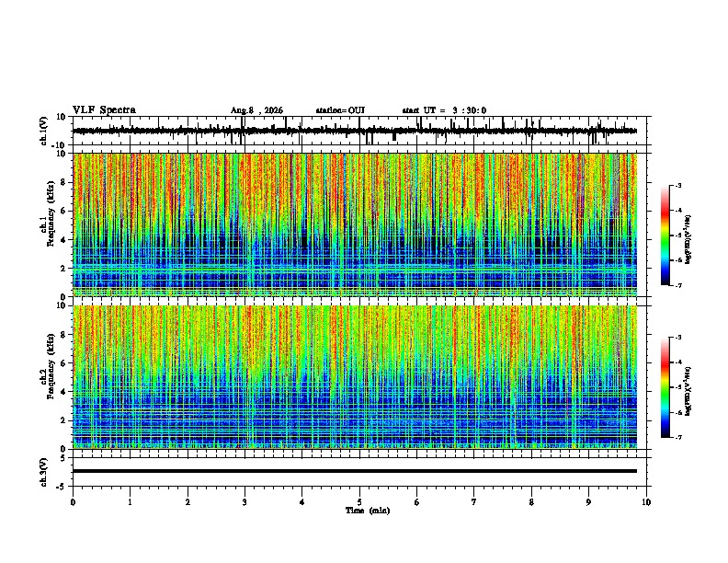Click the 'station=OUJ' label
The height and width of the screenshot is (563, 728).
(x=340, y=110)
